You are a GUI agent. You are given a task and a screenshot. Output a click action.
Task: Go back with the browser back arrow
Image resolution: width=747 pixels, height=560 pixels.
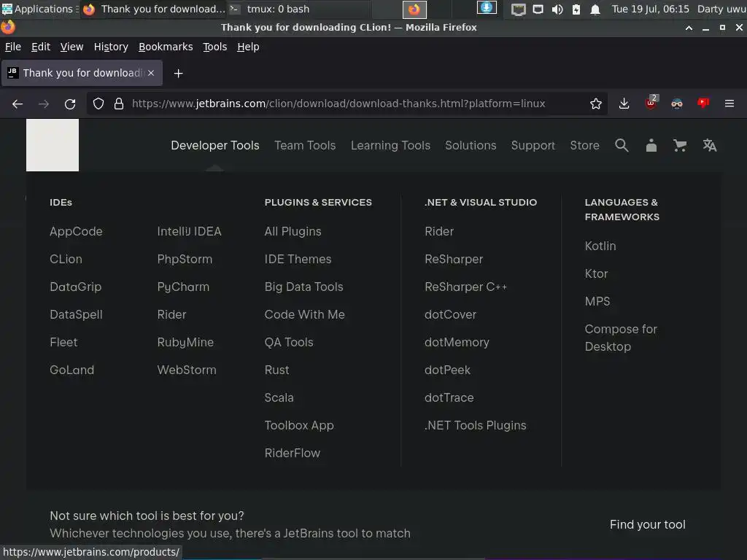(x=18, y=104)
